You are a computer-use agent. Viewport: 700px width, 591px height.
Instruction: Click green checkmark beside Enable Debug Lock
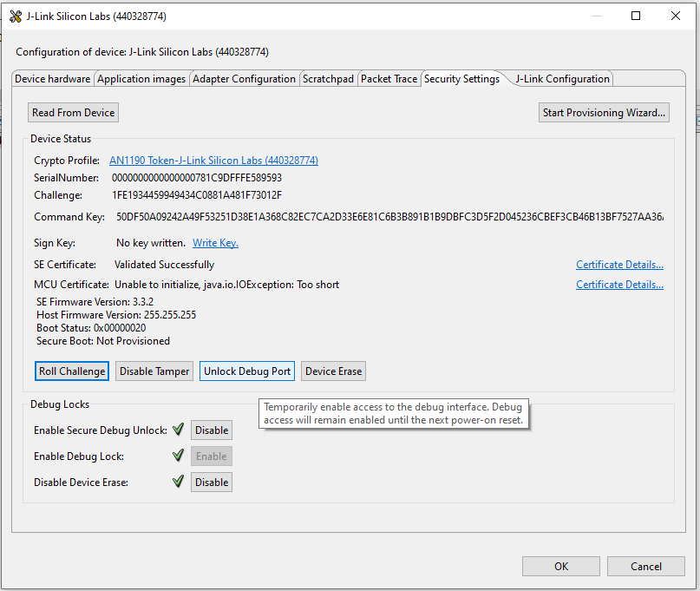(x=178, y=456)
